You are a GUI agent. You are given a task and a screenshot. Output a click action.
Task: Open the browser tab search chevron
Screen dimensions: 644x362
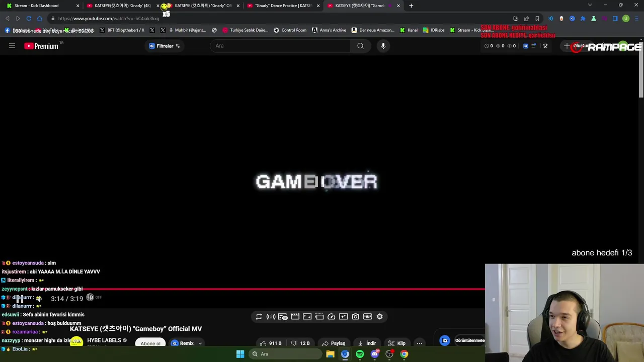[590, 5]
